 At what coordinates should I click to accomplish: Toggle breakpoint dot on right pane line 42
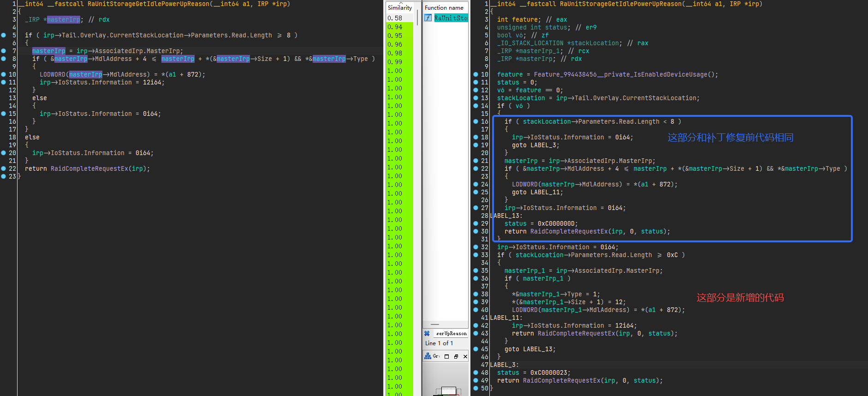[x=476, y=325]
